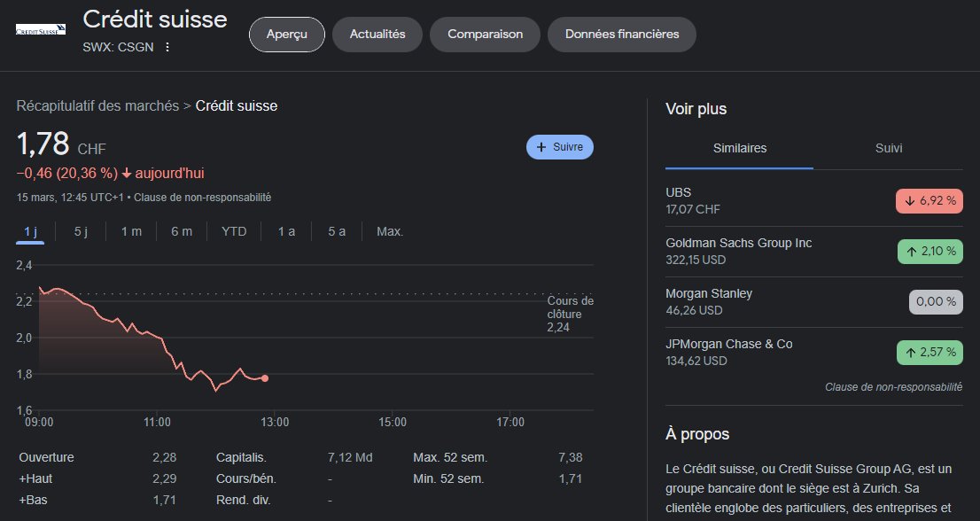
Task: Click the last price dot on the chart
Action: click(265, 378)
